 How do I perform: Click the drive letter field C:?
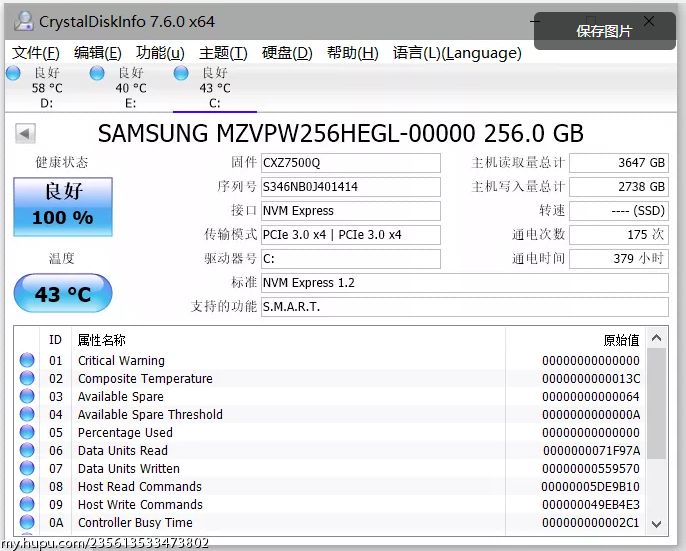coord(351,259)
